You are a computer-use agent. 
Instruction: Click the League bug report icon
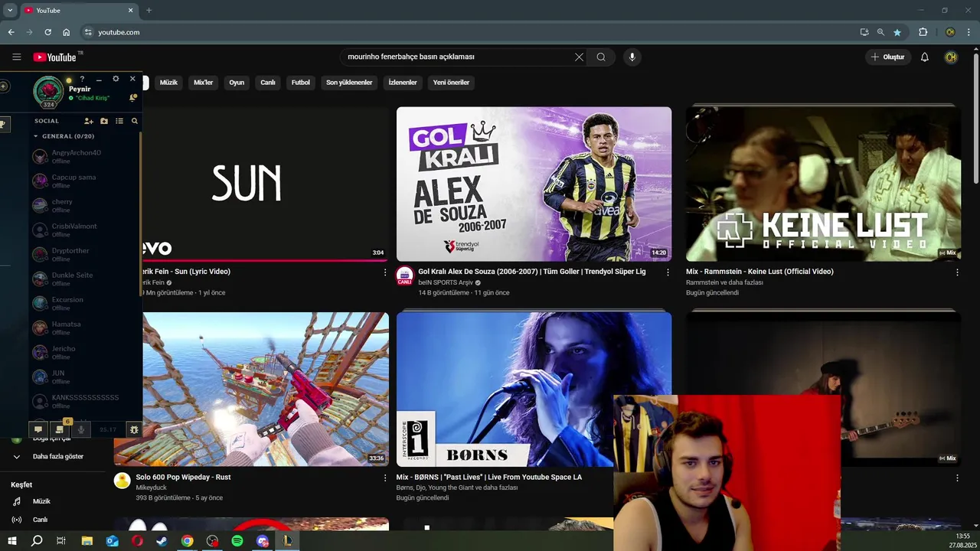point(134,429)
